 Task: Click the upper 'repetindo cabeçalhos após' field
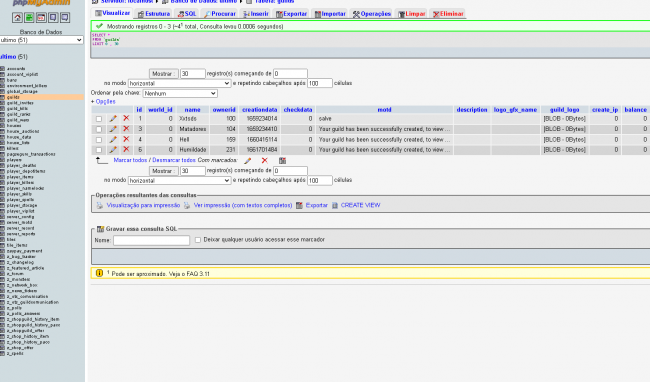click(x=320, y=83)
